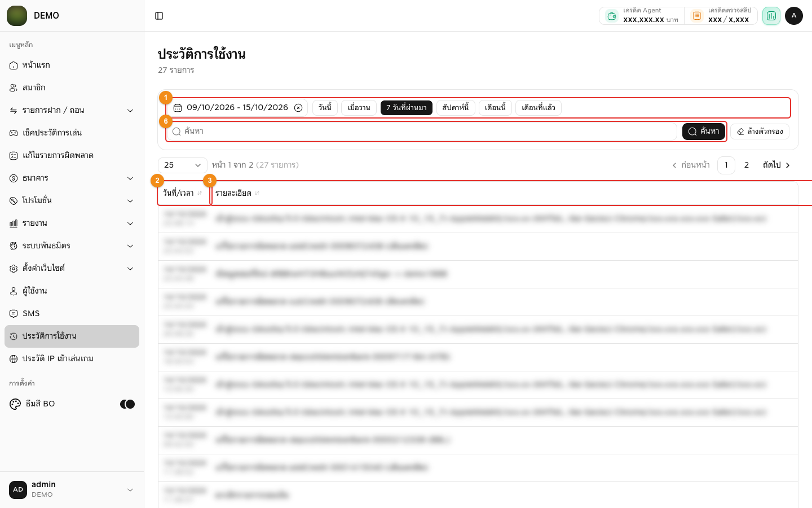Collapse the sidebar with the panel icon
Image resolution: width=812 pixels, height=508 pixels.
pos(159,16)
